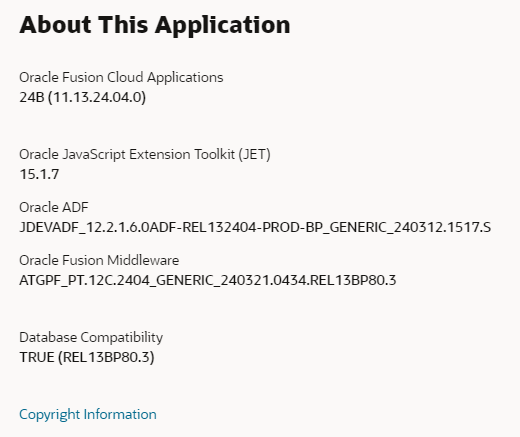Click the (11.13.24.04.0) version number
This screenshot has height=437, width=520.
pyautogui.click(x=97, y=97)
